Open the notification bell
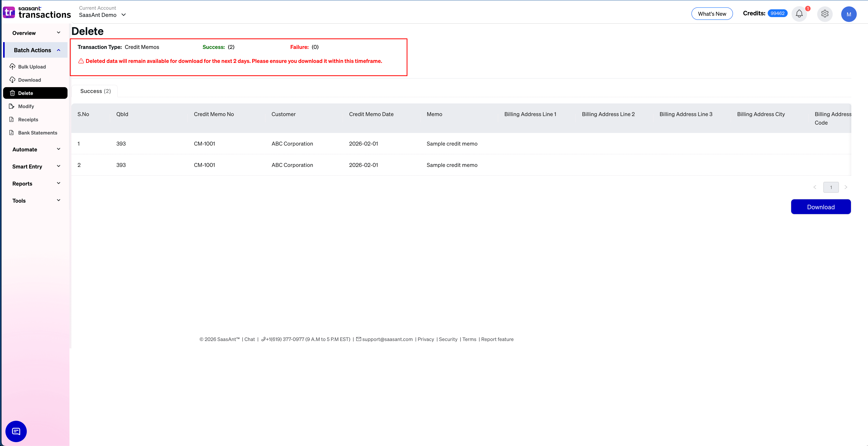 pos(799,14)
